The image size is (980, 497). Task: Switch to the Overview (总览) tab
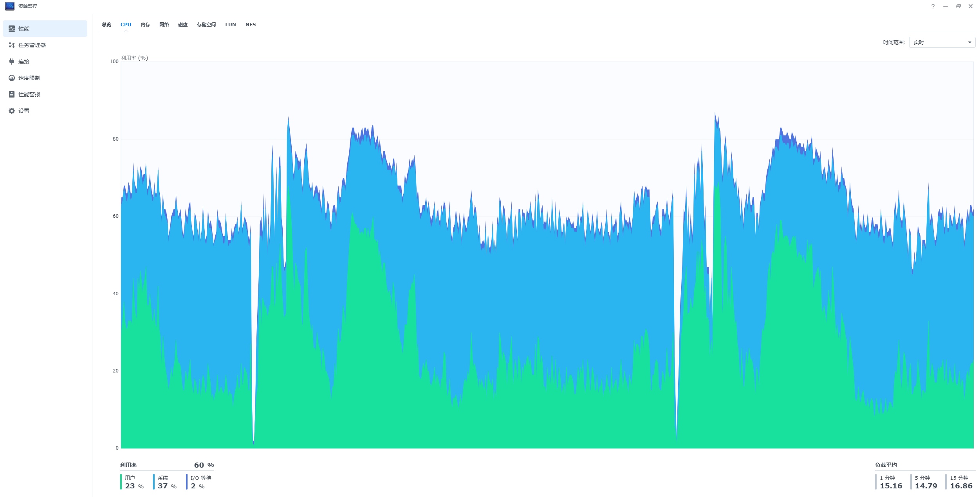pyautogui.click(x=106, y=24)
